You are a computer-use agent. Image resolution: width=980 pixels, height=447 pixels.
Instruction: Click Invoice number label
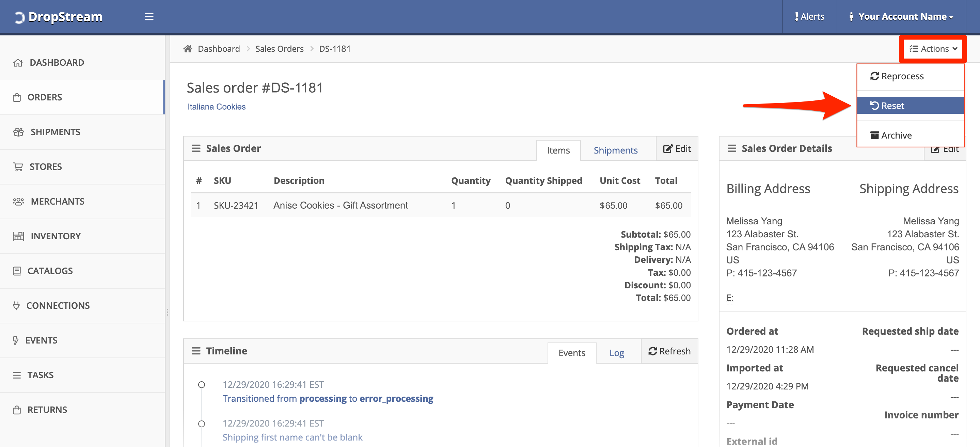[x=921, y=415]
